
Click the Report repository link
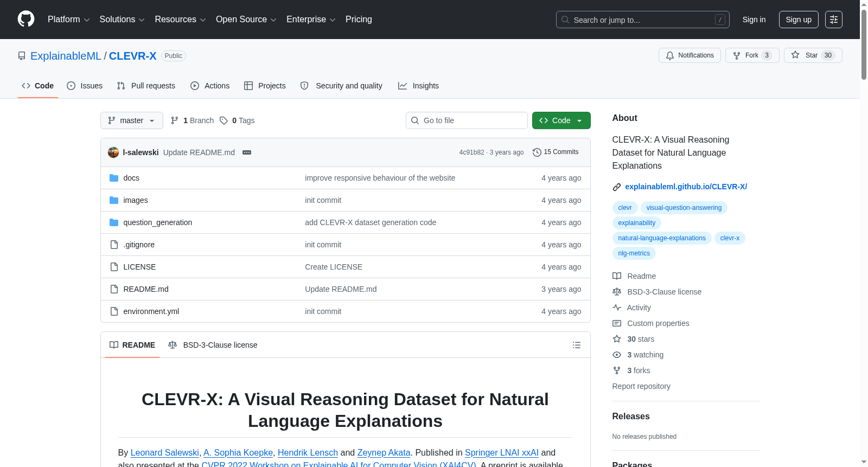click(x=641, y=386)
